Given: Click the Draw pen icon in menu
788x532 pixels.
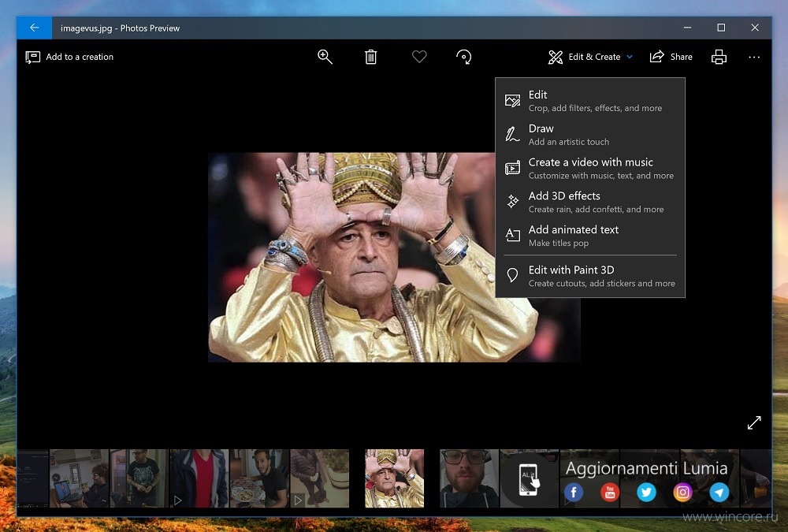Looking at the screenshot, I should point(513,134).
